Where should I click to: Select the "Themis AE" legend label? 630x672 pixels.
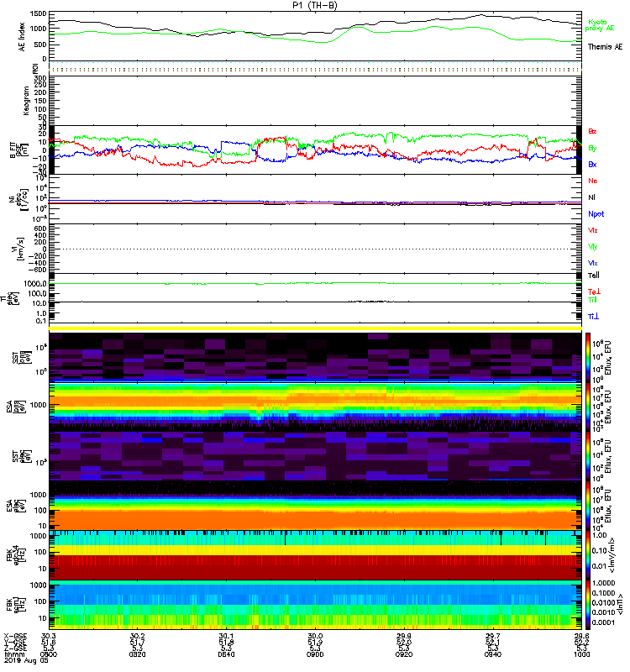[x=605, y=47]
